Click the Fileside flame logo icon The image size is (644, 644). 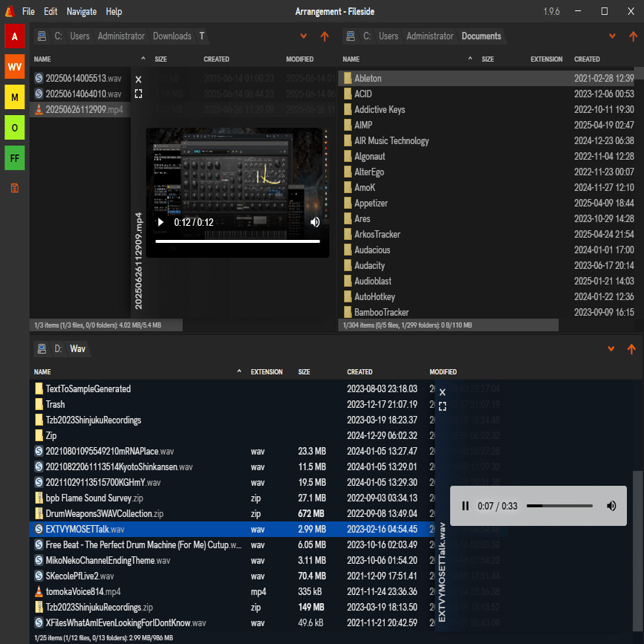coord(10,11)
